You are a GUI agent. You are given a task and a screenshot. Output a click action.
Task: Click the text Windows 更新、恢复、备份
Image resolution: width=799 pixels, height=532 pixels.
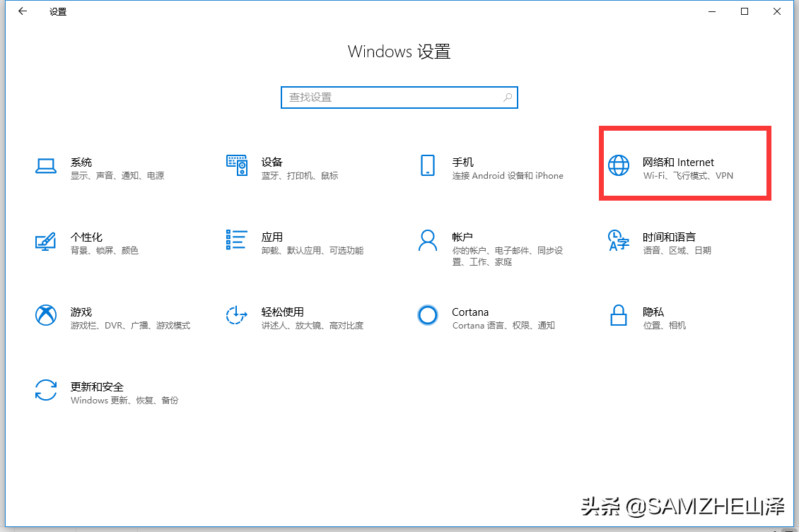coord(124,400)
